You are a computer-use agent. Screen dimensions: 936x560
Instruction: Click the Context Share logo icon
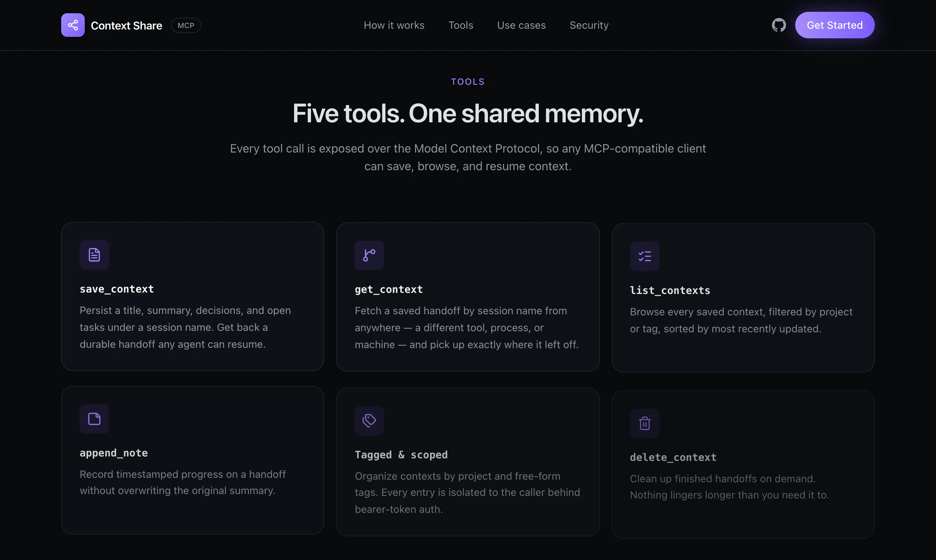tap(73, 25)
